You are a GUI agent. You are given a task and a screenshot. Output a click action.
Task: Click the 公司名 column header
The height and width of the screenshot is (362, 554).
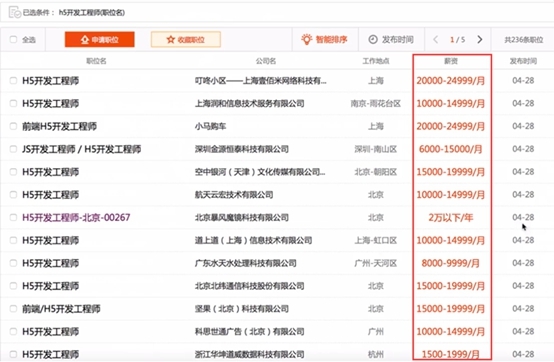click(x=266, y=61)
